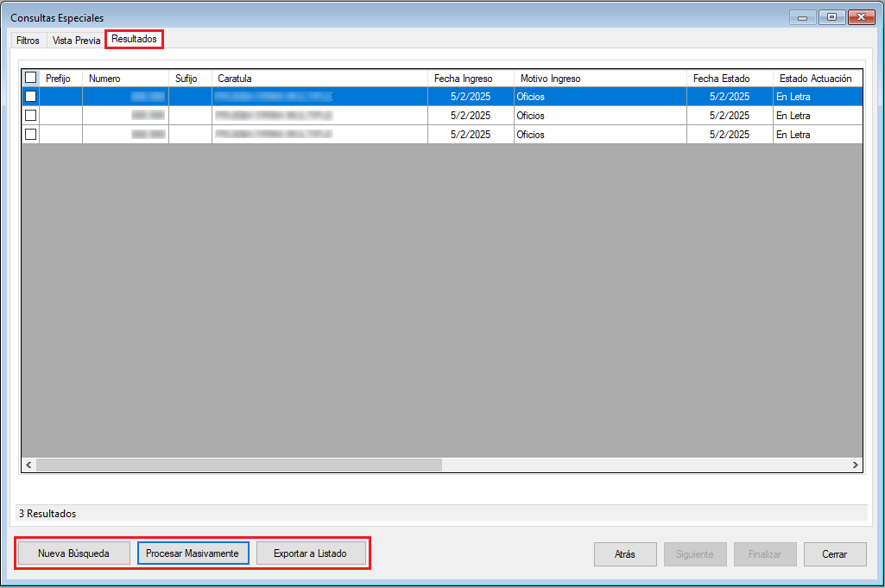The height and width of the screenshot is (588, 885).
Task: Click the horizontal scrollbar right arrow
Action: point(855,465)
